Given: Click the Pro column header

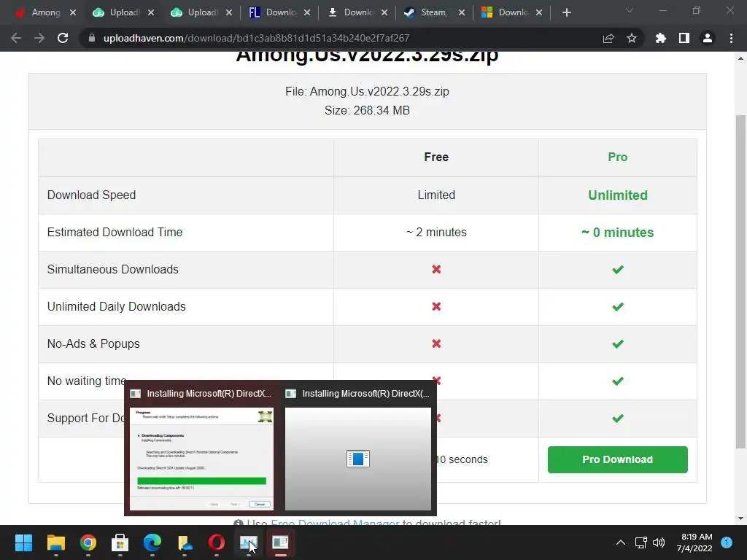Looking at the screenshot, I should click(617, 157).
